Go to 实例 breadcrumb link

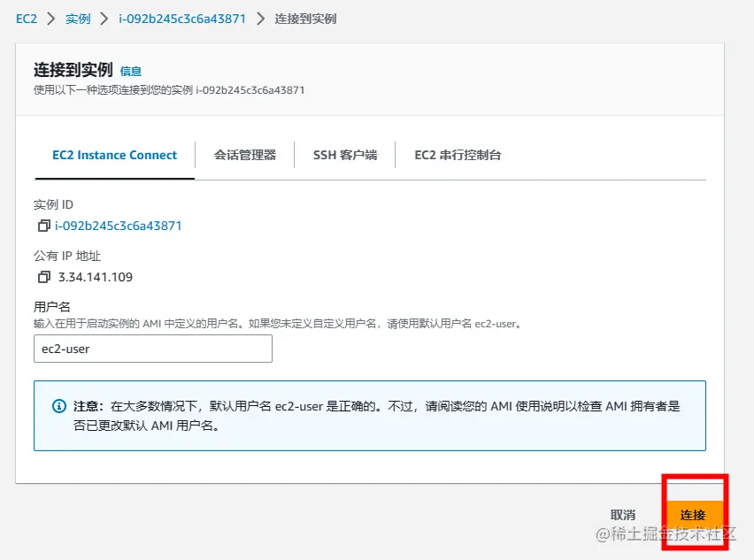tap(78, 19)
